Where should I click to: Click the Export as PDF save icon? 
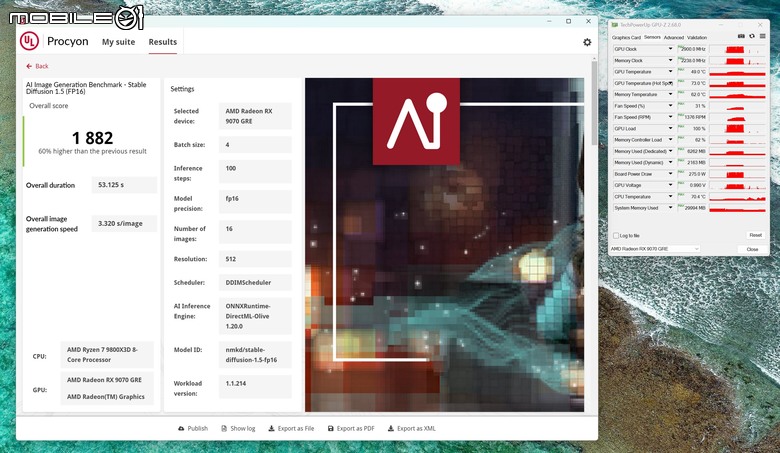pos(331,428)
